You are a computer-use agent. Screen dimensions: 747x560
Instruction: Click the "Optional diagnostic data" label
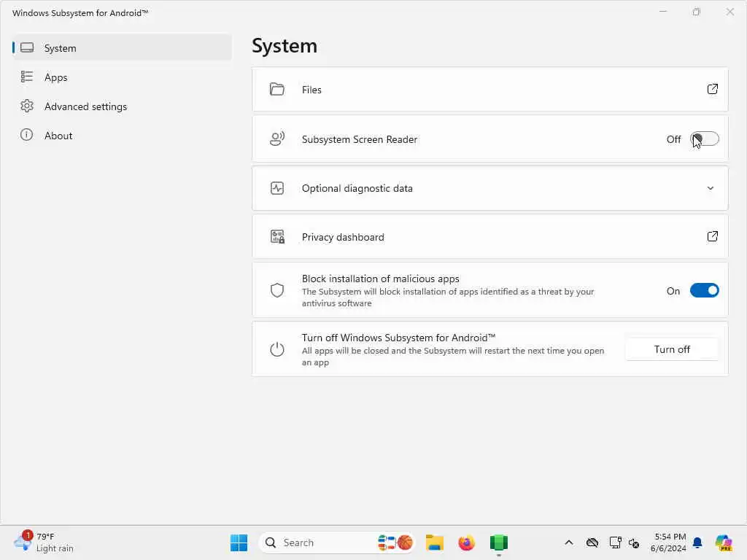357,188
